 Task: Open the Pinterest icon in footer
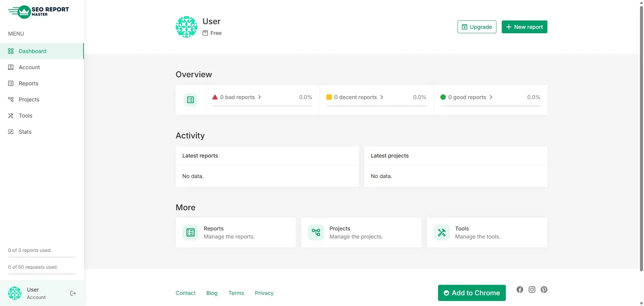[544, 290]
